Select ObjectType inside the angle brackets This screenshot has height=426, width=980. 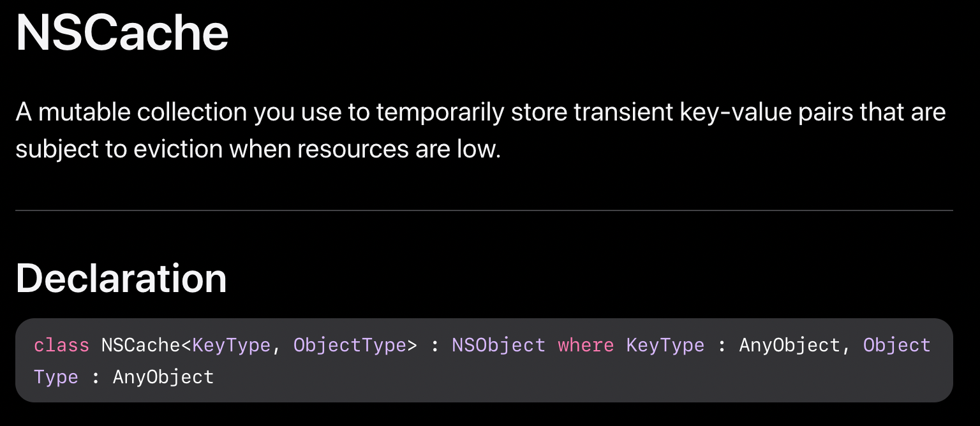click(x=350, y=345)
